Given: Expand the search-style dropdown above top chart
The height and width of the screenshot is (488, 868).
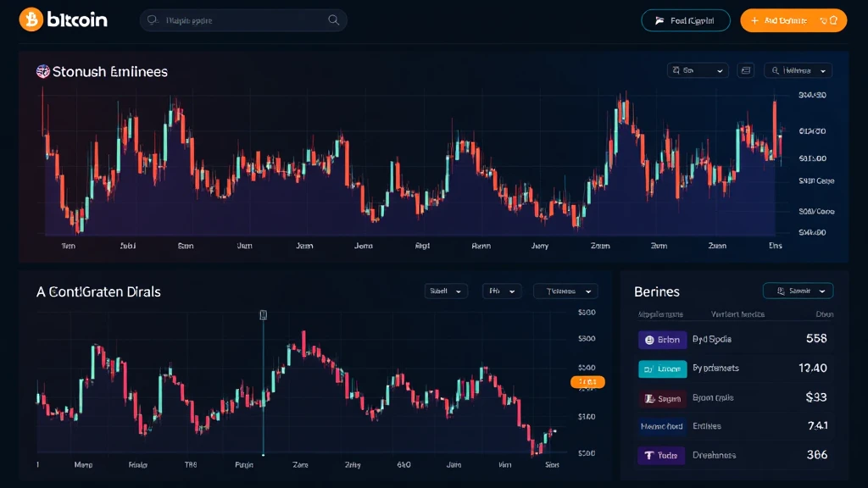Looking at the screenshot, I should point(798,71).
